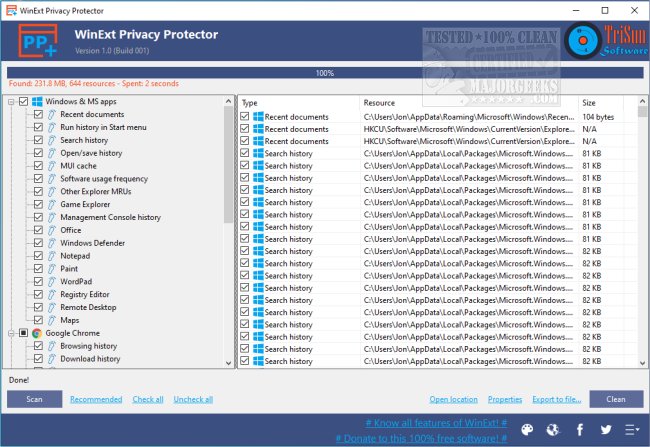
Task: Click the brush icon next to Office
Action: 51,230
